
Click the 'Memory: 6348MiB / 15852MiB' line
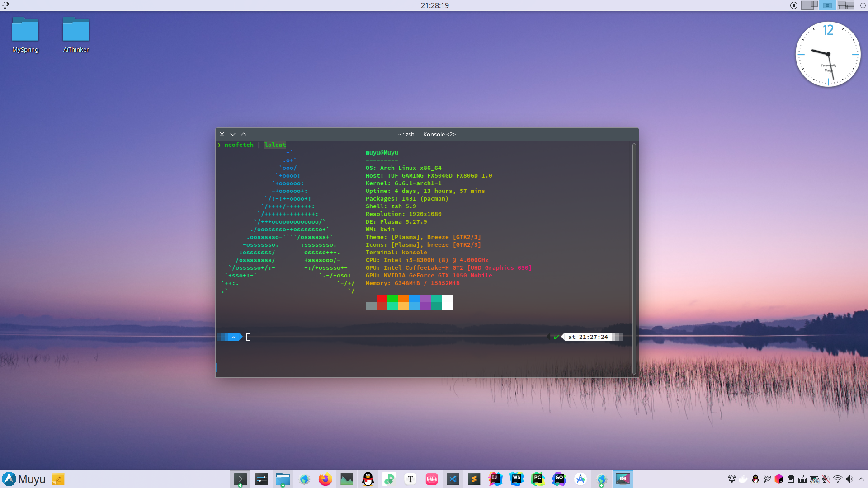click(x=413, y=283)
